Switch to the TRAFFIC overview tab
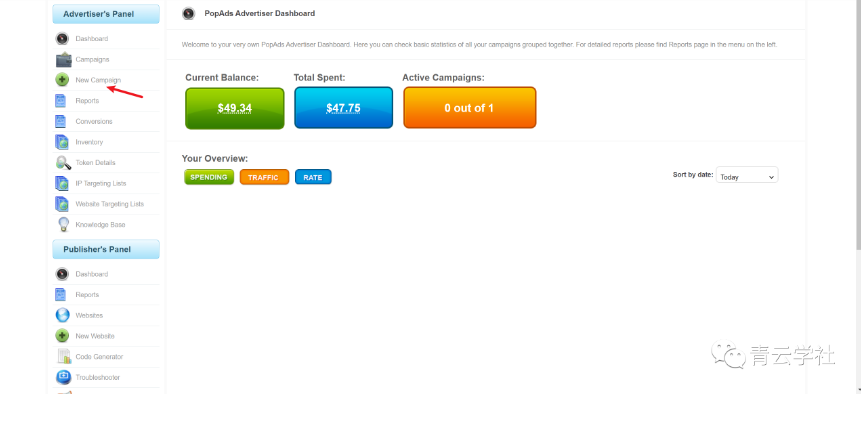 click(x=264, y=177)
